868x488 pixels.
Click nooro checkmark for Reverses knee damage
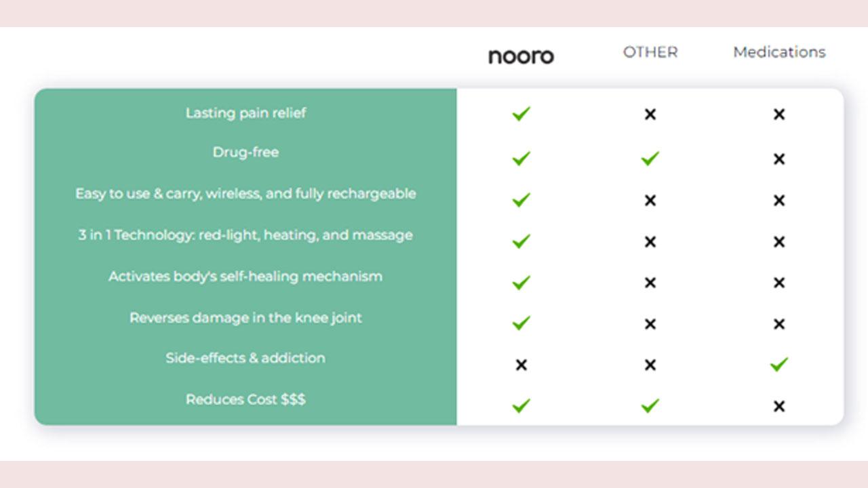pos(521,323)
